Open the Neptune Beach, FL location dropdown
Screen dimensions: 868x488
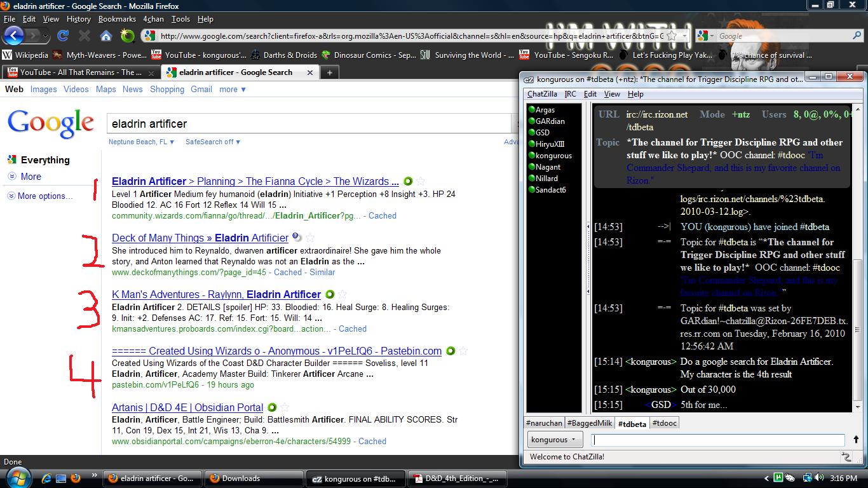point(141,142)
